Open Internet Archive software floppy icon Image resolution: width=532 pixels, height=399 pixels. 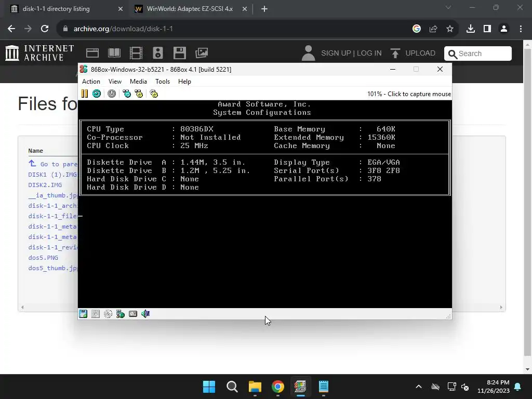pos(179,53)
